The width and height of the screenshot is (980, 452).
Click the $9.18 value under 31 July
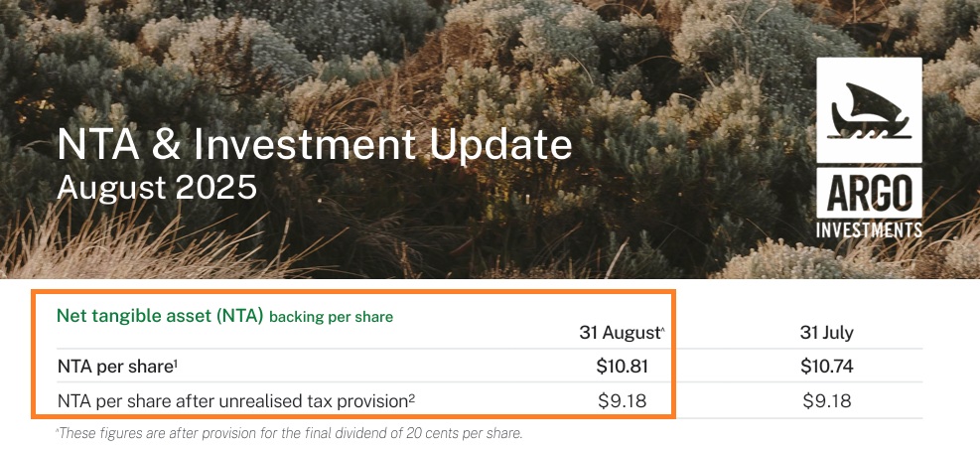click(x=826, y=401)
